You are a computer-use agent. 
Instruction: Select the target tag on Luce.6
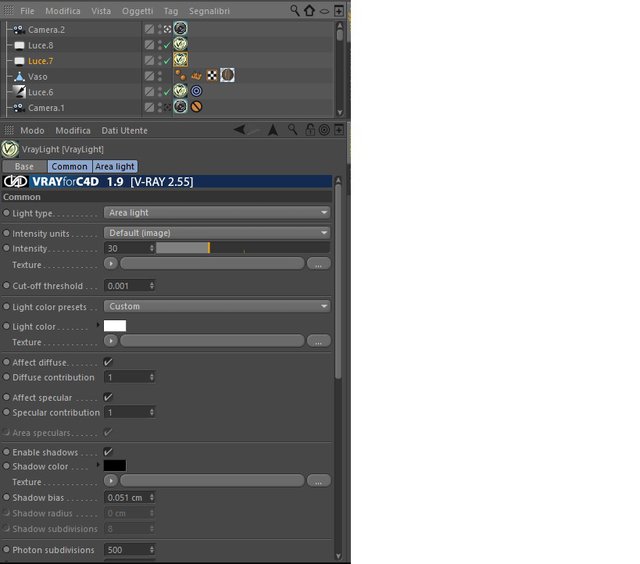tap(196, 91)
